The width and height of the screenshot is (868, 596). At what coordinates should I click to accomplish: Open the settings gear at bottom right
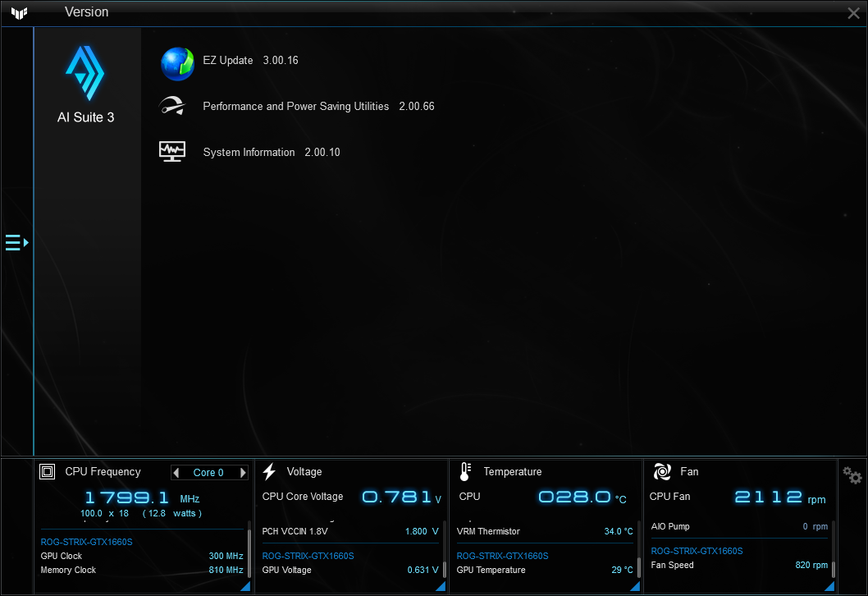pyautogui.click(x=852, y=475)
